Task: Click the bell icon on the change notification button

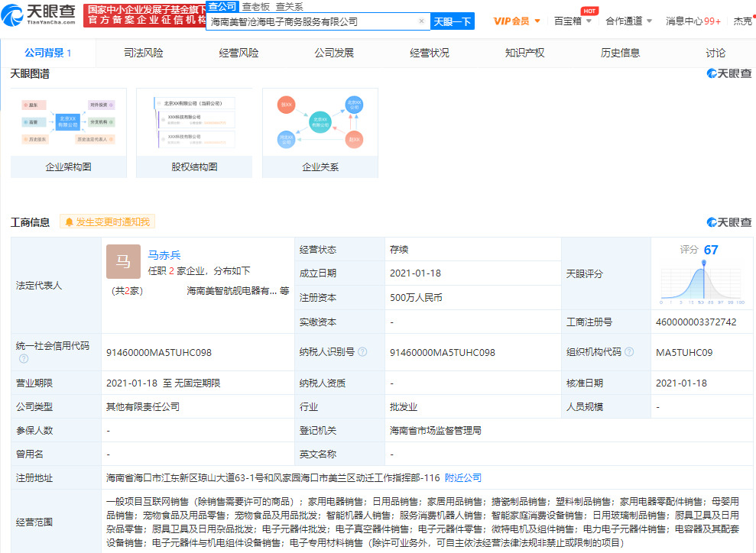Action: [69, 222]
